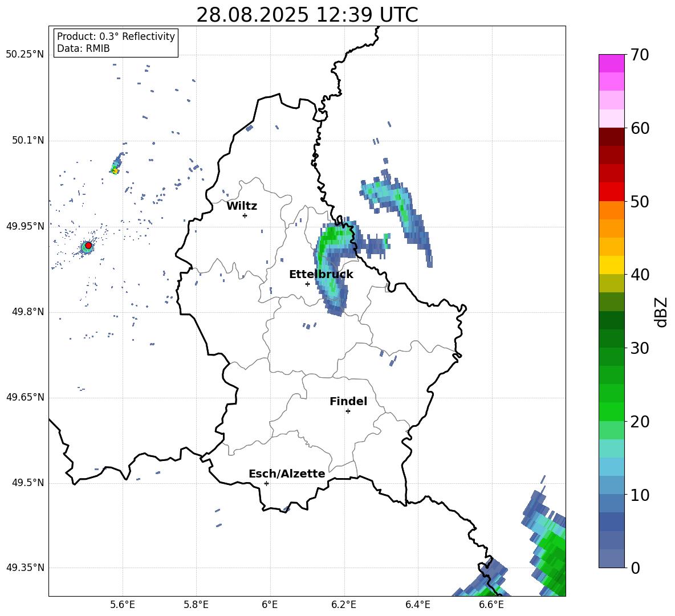The width and height of the screenshot is (675, 616).
Task: Click the 6.6°E longitude label
Action: [491, 605]
